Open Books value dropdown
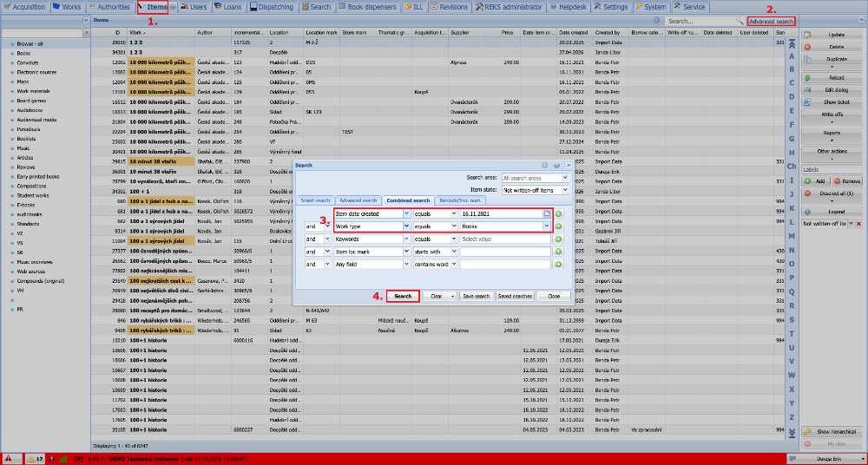The image size is (868, 465). (x=547, y=226)
